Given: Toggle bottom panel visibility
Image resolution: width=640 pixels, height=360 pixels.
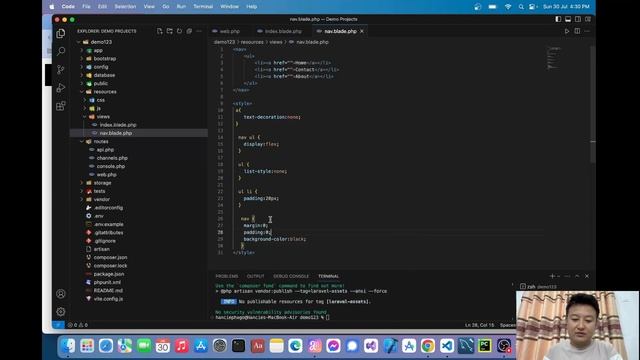Looking at the screenshot, I should (568, 19).
